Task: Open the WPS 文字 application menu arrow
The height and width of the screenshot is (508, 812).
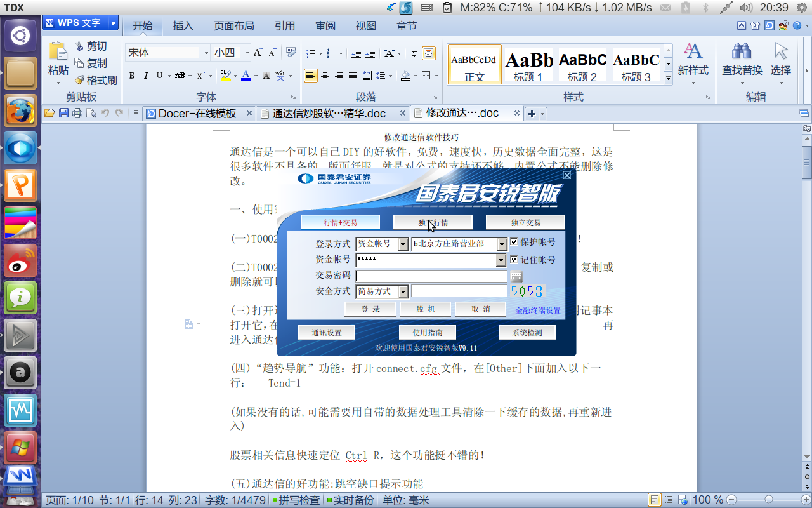Action: pos(114,23)
